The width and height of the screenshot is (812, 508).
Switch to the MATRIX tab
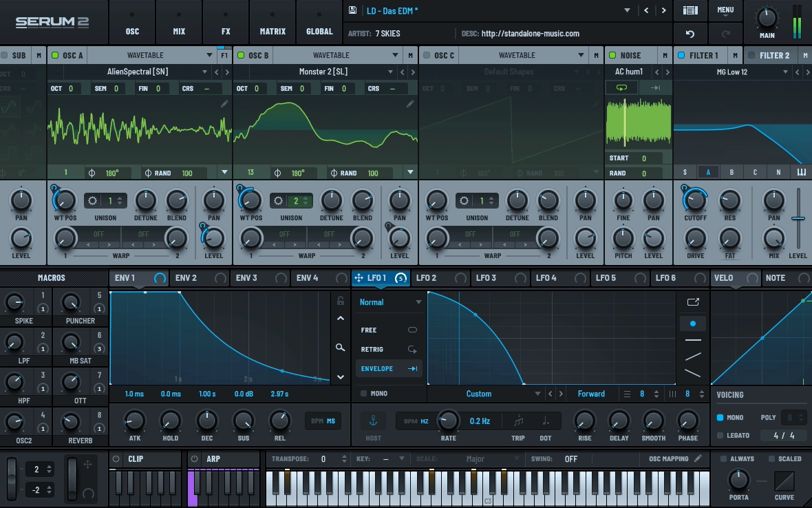(x=273, y=21)
